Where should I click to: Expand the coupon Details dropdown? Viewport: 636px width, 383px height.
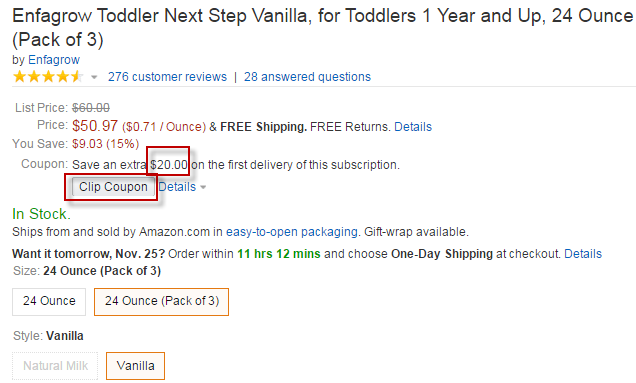[177, 187]
